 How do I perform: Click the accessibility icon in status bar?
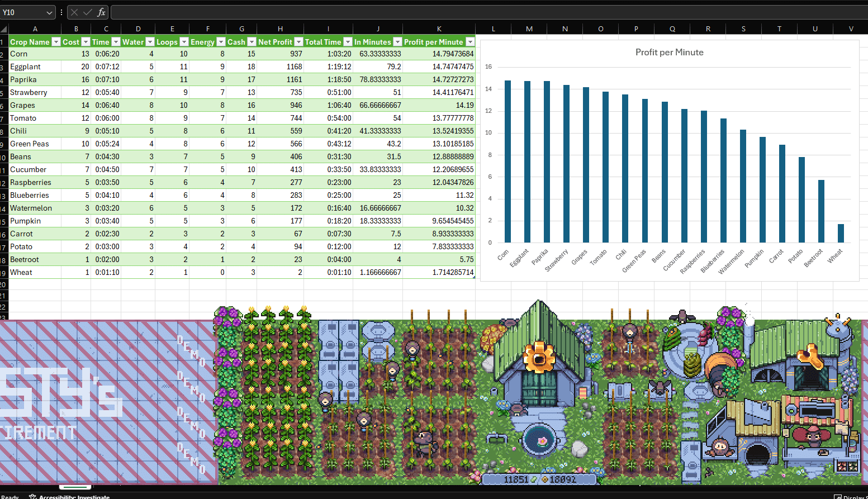(32, 496)
